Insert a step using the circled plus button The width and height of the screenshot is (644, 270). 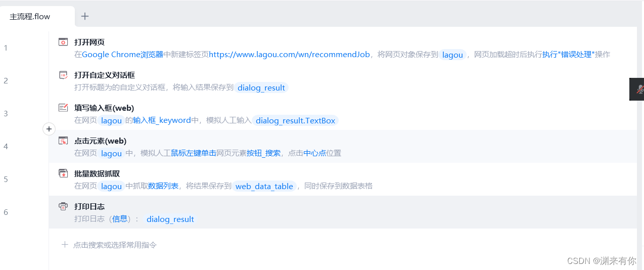click(x=49, y=129)
